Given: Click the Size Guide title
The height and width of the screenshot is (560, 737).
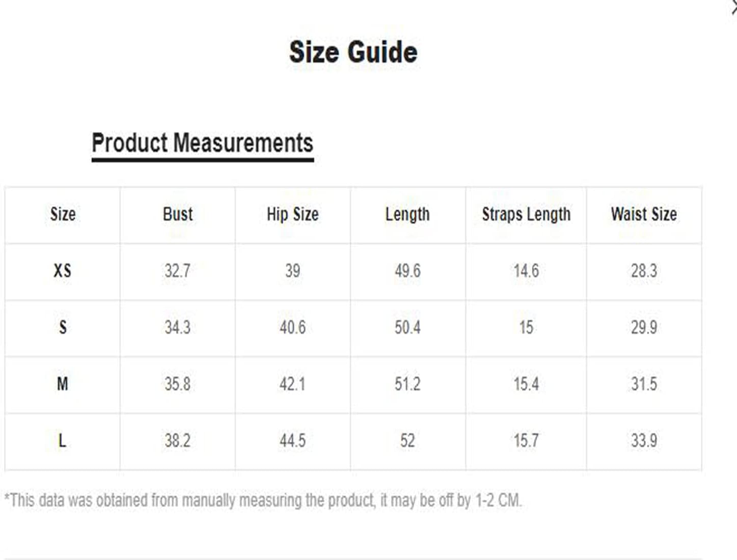Looking at the screenshot, I should point(353,52).
